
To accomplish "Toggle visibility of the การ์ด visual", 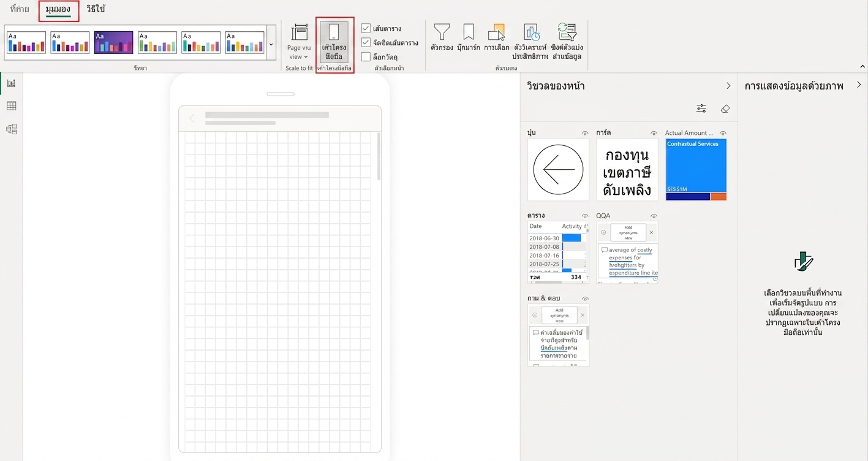I will [654, 133].
